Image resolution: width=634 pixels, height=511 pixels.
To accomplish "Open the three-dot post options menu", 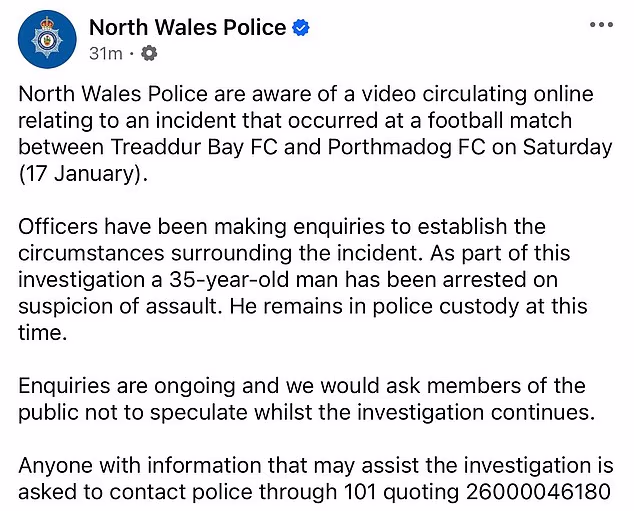I will pyautogui.click(x=603, y=24).
